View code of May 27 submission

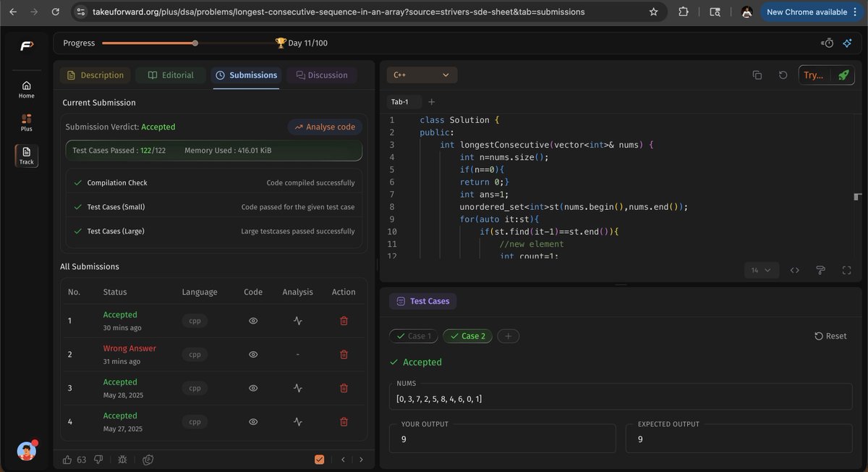coord(253,421)
